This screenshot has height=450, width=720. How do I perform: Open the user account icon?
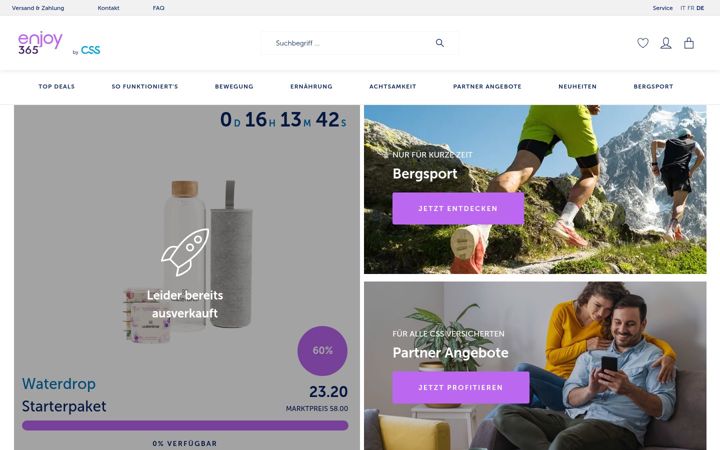[x=666, y=43]
